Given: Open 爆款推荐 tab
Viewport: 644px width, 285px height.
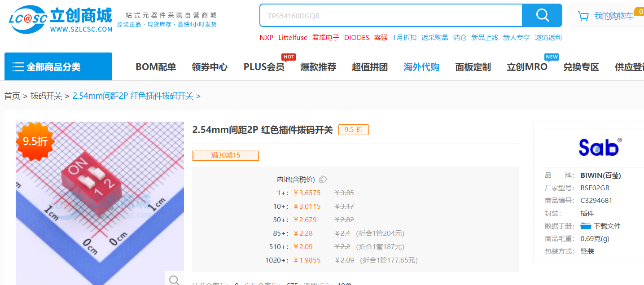Looking at the screenshot, I should click(318, 67).
